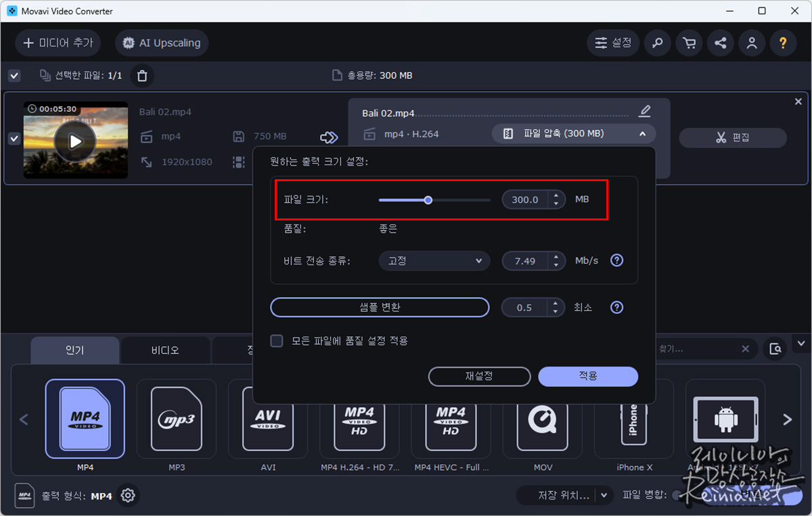Click the trash icon to remove selected files

click(142, 76)
